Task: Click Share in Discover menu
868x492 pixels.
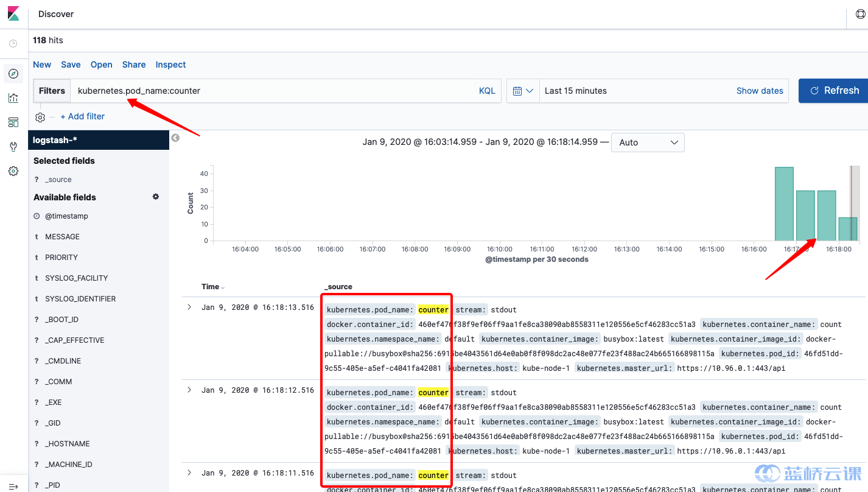Action: pyautogui.click(x=134, y=65)
